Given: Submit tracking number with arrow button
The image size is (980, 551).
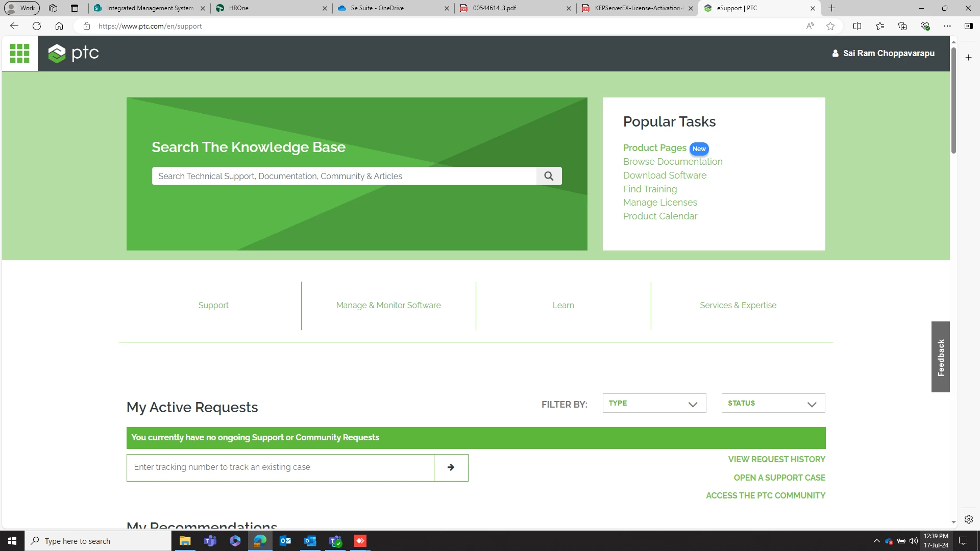Looking at the screenshot, I should [x=451, y=467].
